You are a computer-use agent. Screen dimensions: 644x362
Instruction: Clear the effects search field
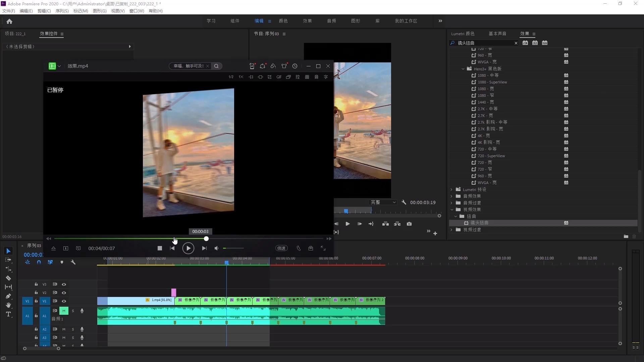[x=516, y=43]
